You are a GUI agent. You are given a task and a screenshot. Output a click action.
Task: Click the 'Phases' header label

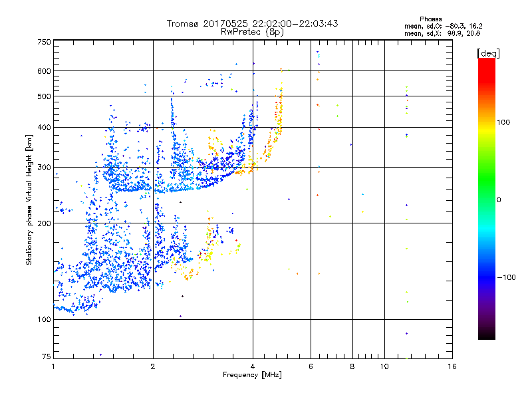pos(430,19)
